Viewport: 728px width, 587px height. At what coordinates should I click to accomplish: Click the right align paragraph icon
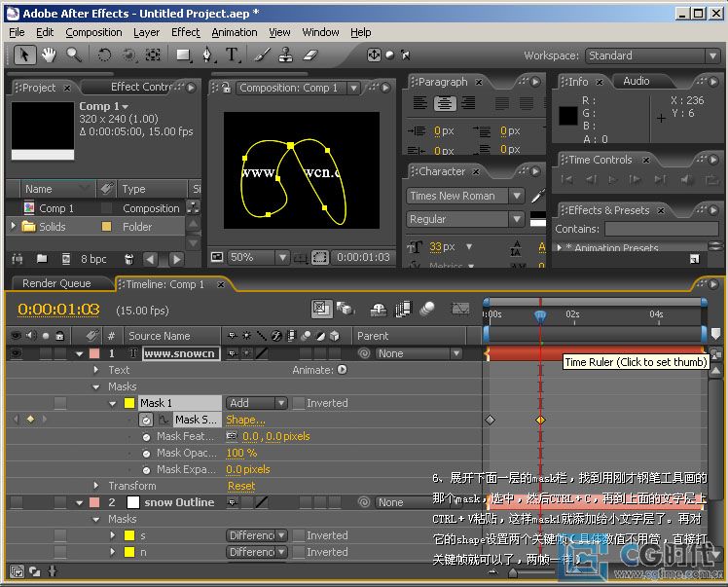point(468,103)
